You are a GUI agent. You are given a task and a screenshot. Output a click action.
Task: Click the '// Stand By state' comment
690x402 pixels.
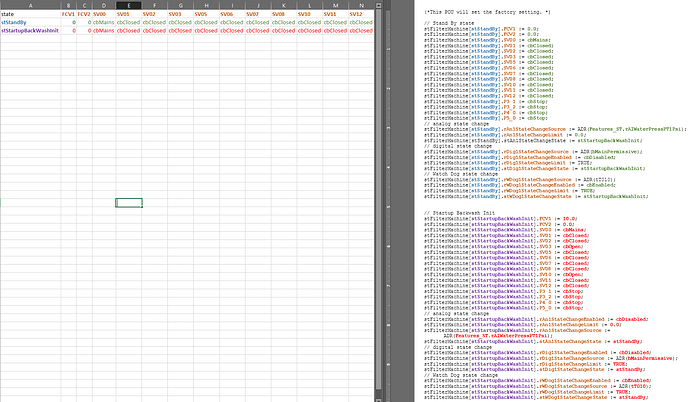point(449,23)
